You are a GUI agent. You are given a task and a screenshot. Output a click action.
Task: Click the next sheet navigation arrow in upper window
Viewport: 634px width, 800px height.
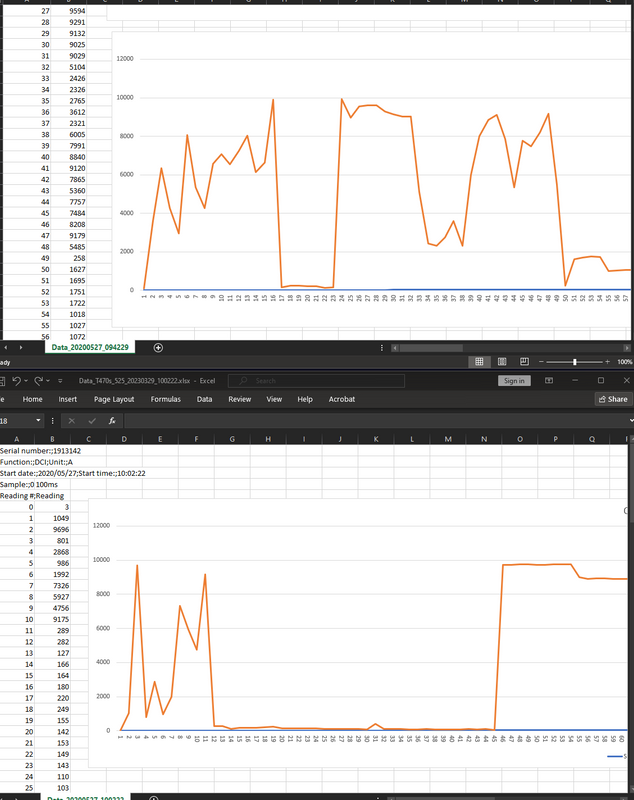21,347
